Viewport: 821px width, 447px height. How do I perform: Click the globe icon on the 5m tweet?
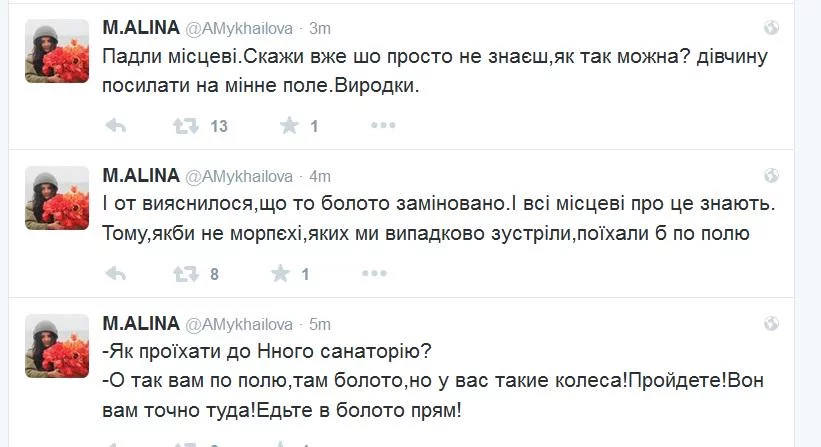(771, 323)
